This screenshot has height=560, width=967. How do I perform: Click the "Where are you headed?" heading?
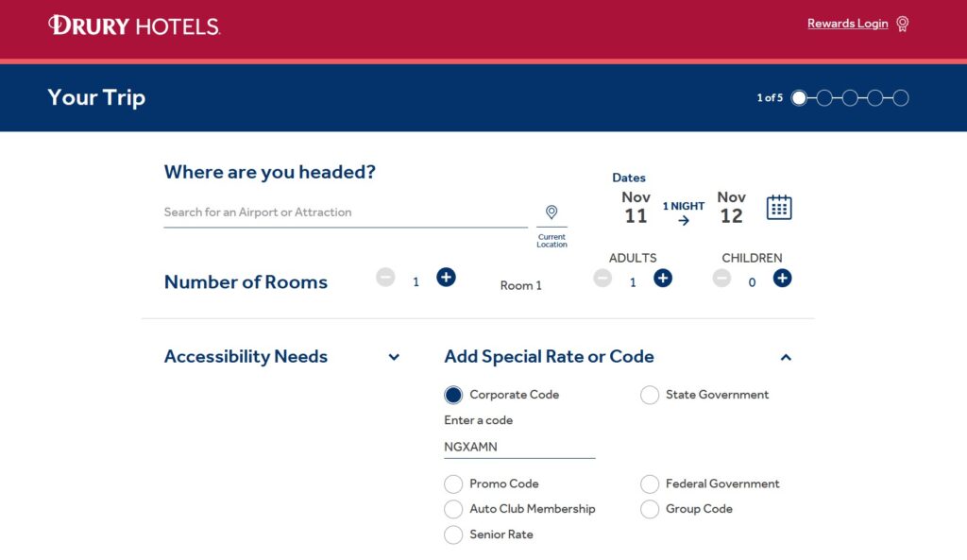(269, 172)
